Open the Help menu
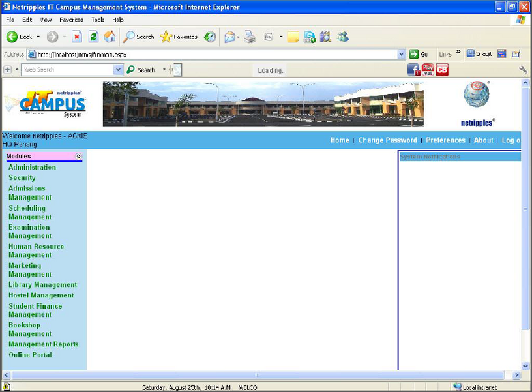 (x=118, y=20)
